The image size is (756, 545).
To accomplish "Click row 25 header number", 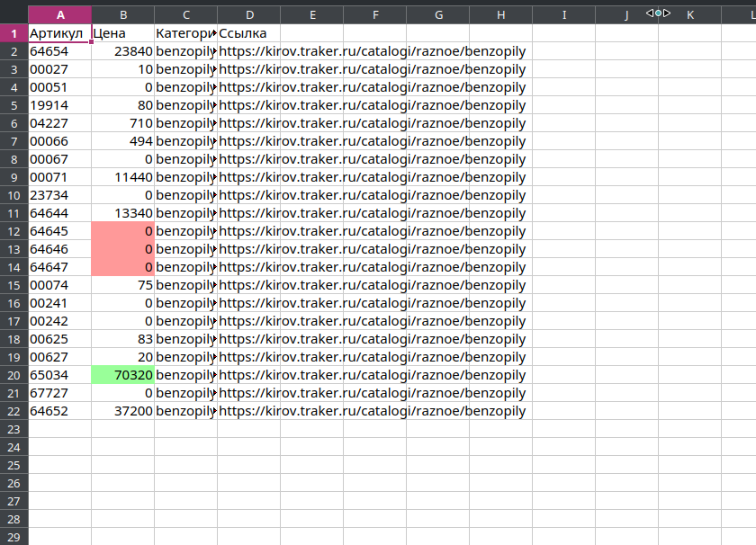I will [13, 465].
